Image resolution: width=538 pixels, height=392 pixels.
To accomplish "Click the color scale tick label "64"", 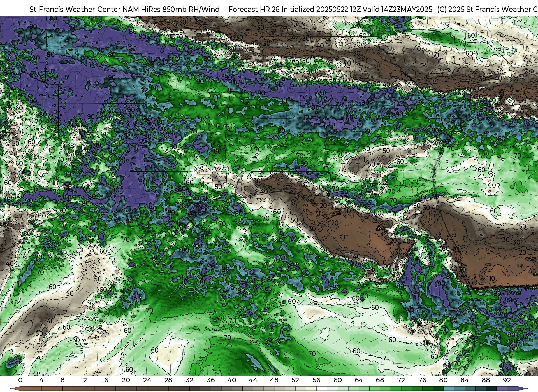I will tap(359, 380).
